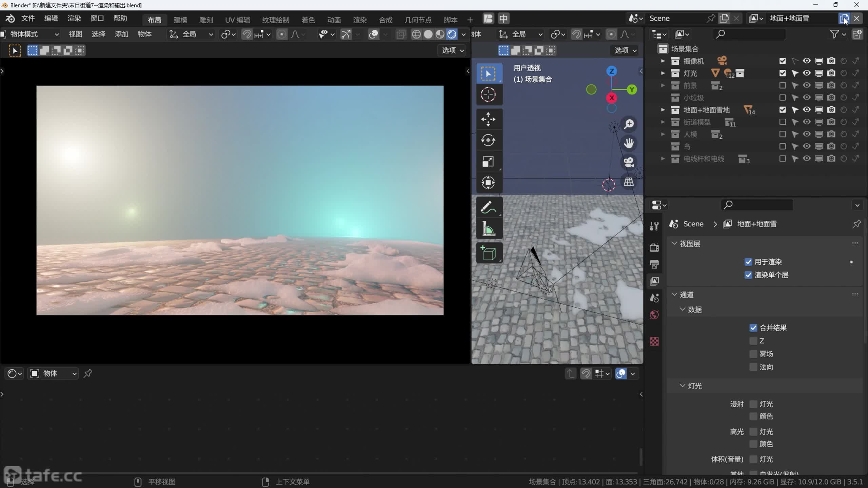The width and height of the screenshot is (868, 488).
Task: Open the 物体 dropdown in bottom editor
Action: pyautogui.click(x=53, y=373)
